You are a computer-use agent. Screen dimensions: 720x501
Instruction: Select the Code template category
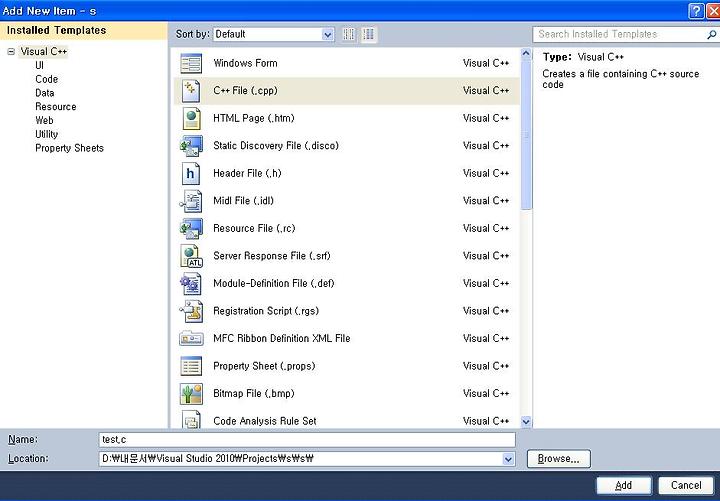(47, 79)
